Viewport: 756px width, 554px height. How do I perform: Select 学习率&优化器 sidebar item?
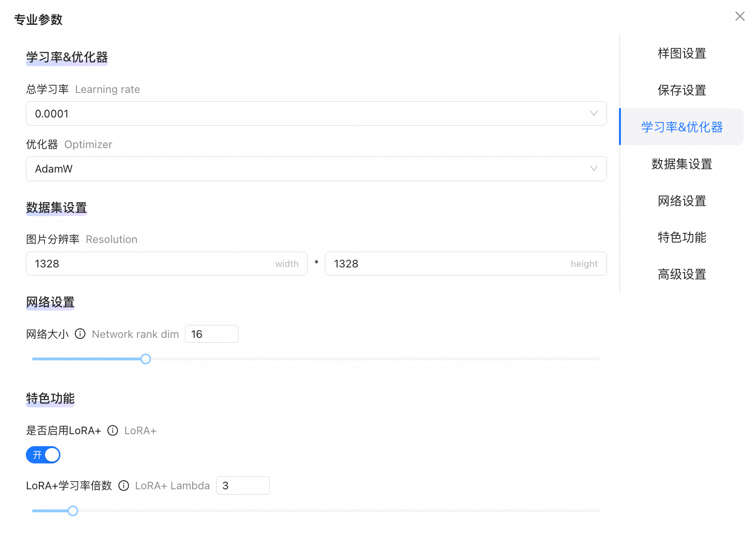point(682,127)
